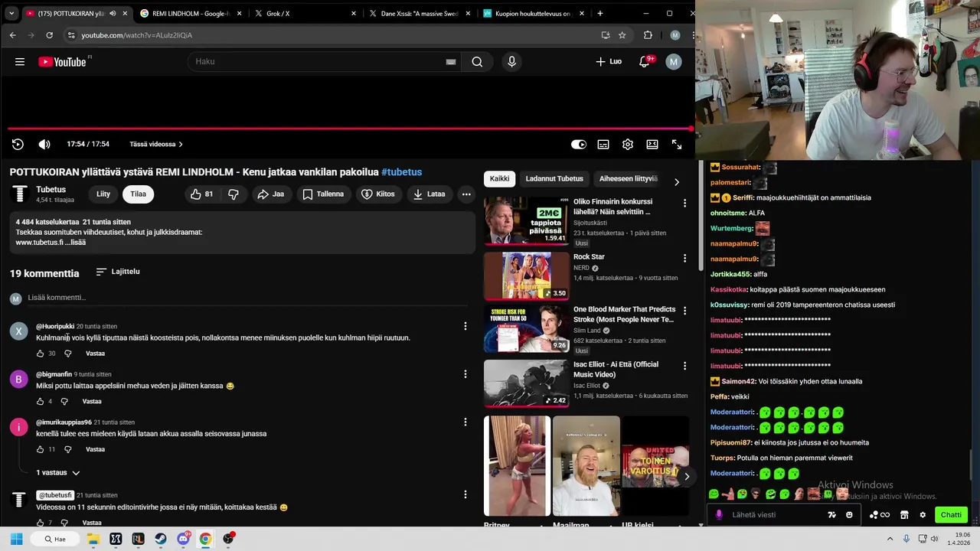
Task: Switch to the Grok / X tab
Action: 305,13
